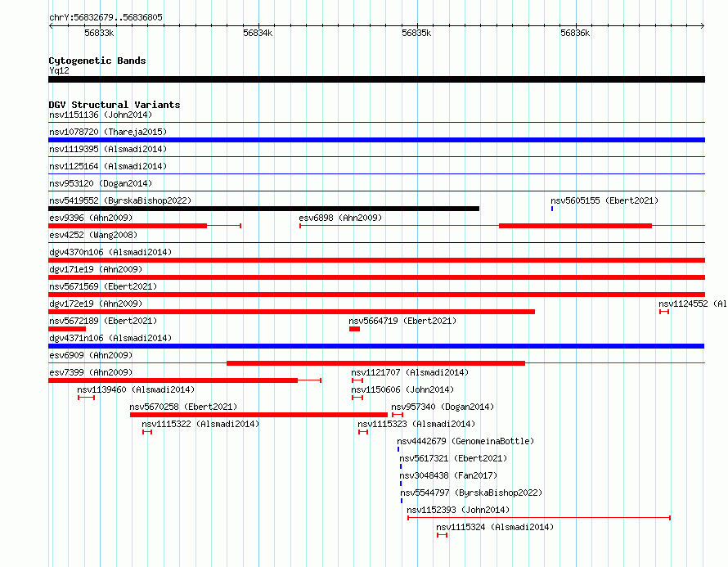Click the ruler's right arrow end
This screenshot has height=567, width=728.
click(x=703, y=26)
